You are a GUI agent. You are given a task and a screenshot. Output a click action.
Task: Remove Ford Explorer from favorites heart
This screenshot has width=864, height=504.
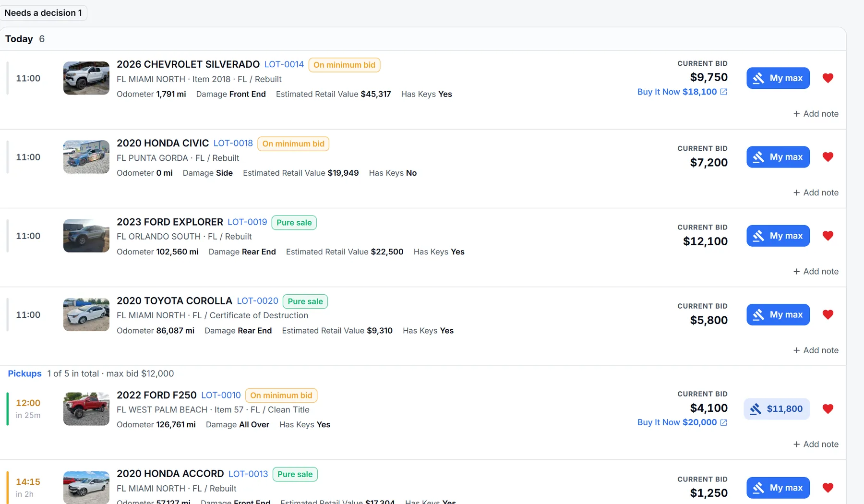click(x=828, y=236)
